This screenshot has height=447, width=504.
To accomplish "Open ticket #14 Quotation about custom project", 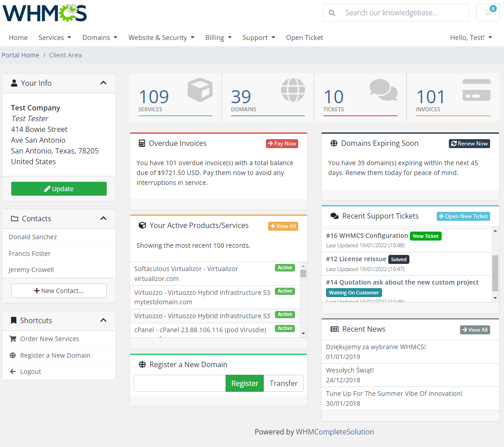I will click(407, 289).
